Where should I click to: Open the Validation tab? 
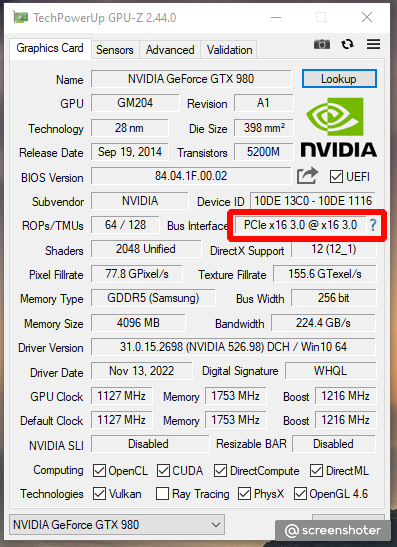229,50
